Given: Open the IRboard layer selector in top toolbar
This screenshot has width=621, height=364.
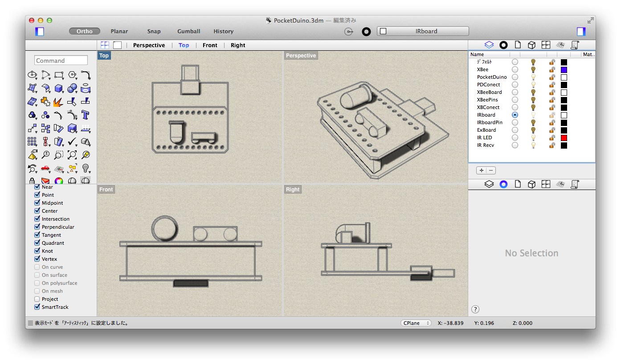Looking at the screenshot, I should click(x=423, y=31).
